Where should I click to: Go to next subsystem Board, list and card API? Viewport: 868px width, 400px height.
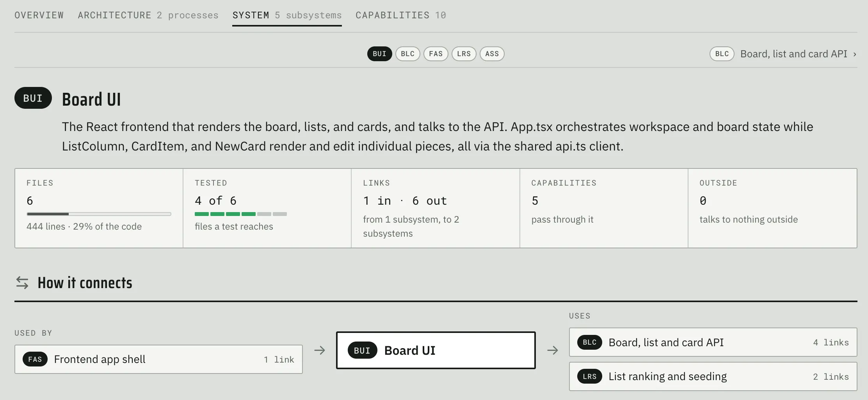pyautogui.click(x=783, y=54)
